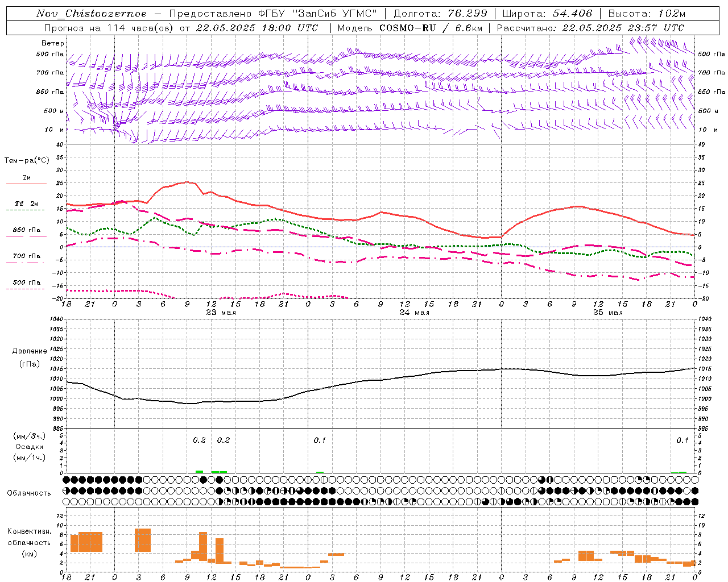Click the '(мм/3ч.)' precipitation unit label
The width and height of the screenshot is (728, 582).
(30, 436)
